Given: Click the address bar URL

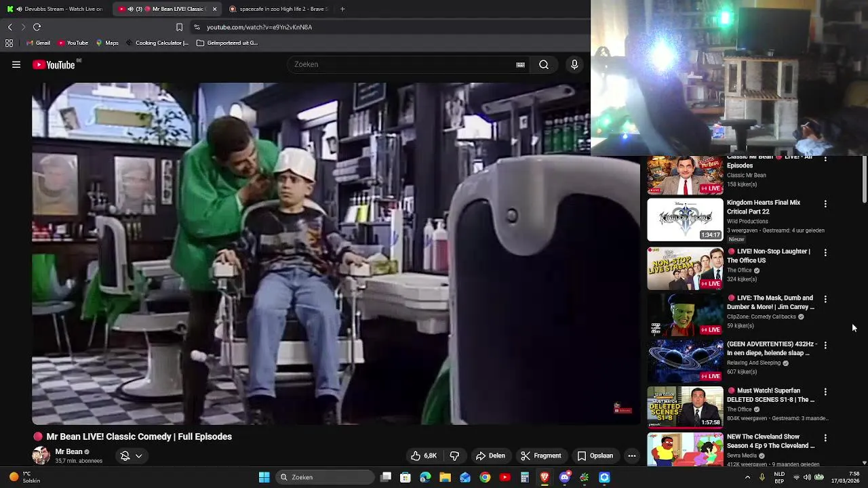Looking at the screenshot, I should click(x=259, y=27).
